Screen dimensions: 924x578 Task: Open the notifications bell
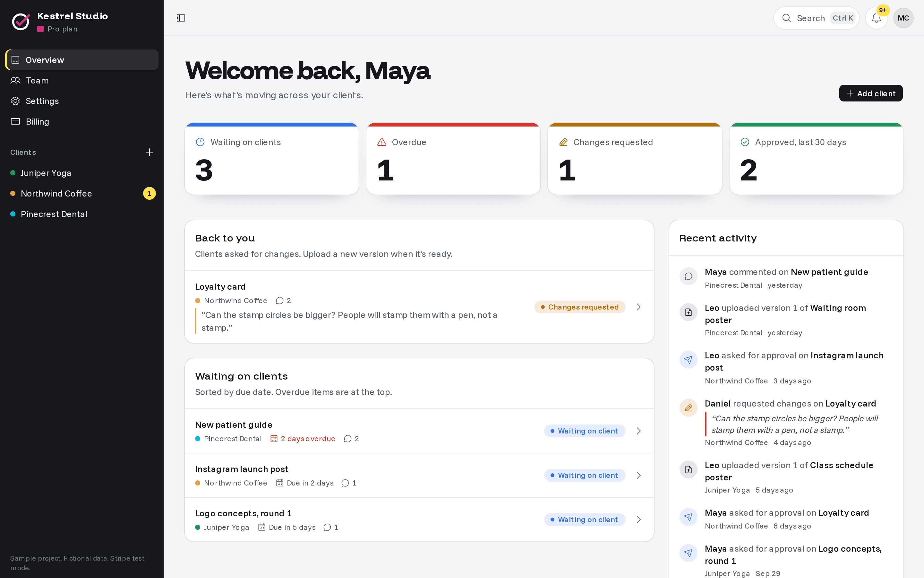876,18
